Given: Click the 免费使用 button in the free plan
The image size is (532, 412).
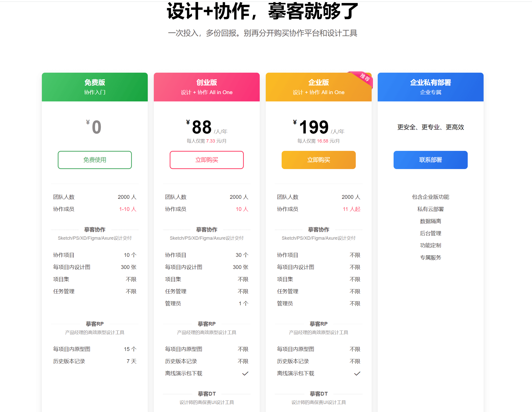Looking at the screenshot, I should [x=95, y=160].
